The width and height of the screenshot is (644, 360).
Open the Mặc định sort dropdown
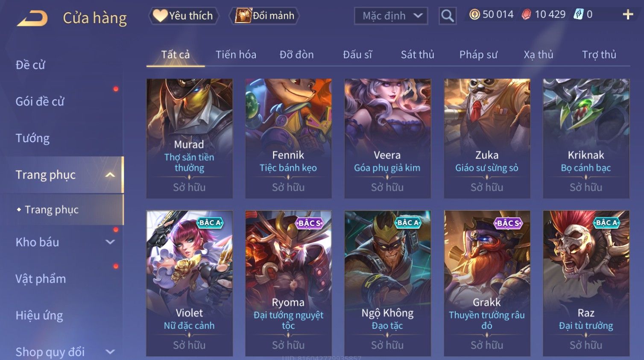391,16
